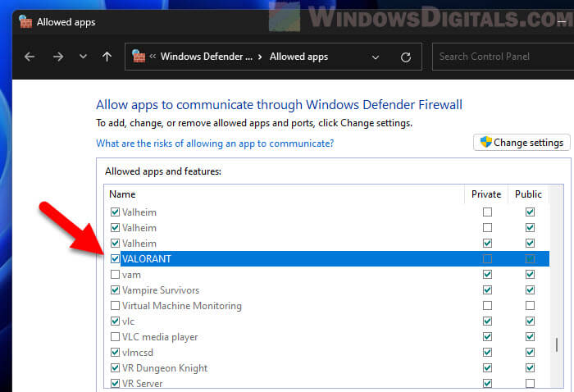Click the Change settings button

(522, 143)
